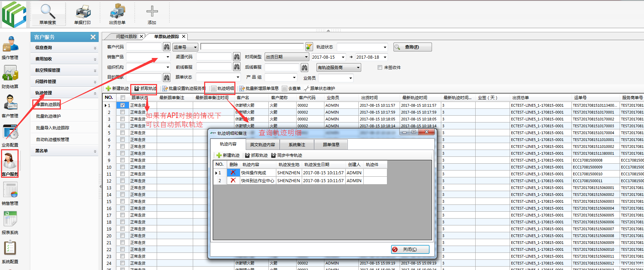The width and height of the screenshot is (644, 270).
Task: Check the checkbox in row 24
Action: click(x=122, y=263)
